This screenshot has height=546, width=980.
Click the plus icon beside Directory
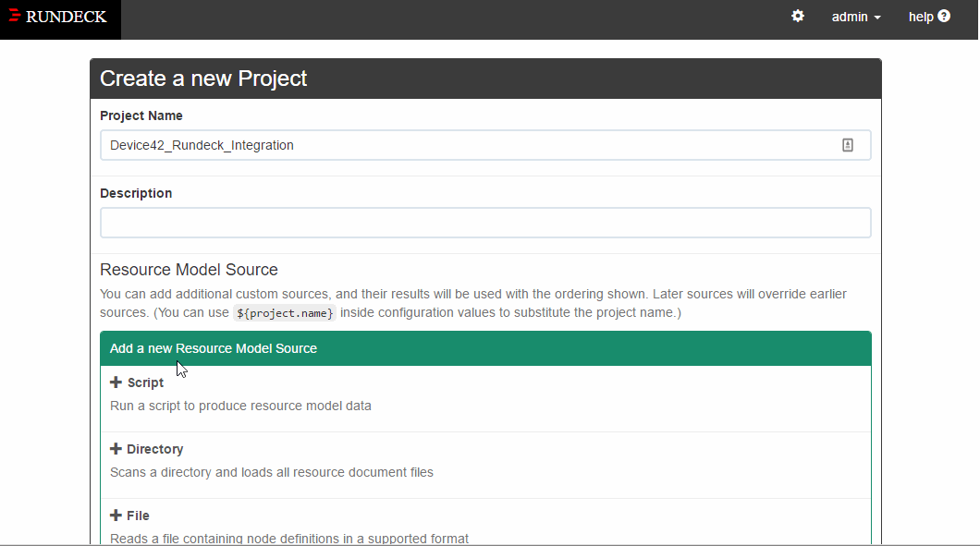point(116,449)
